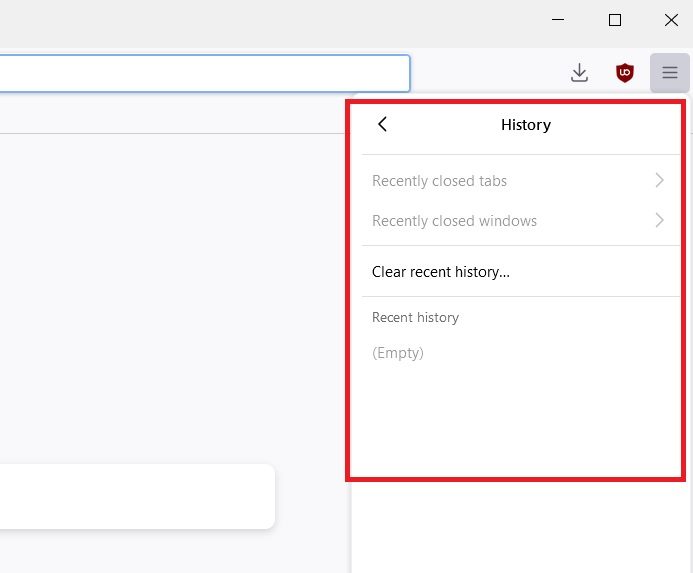Toggle the hamburger application menu
Screen dimensions: 693x573
coord(670,73)
